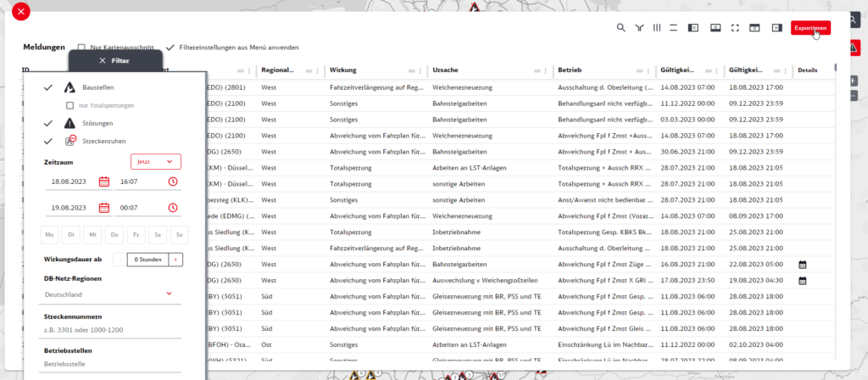The height and width of the screenshot is (380, 868).
Task: Close the filter panel with X icon
Action: point(103,61)
